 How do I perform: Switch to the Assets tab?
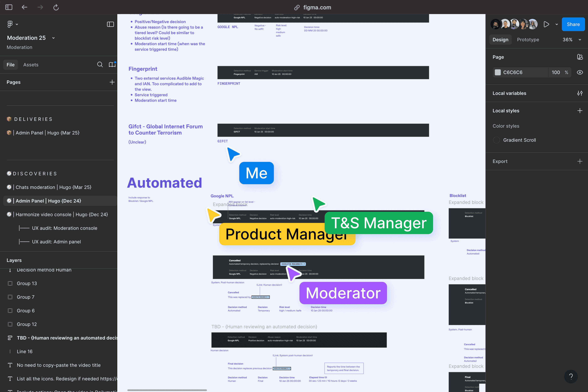point(31,65)
